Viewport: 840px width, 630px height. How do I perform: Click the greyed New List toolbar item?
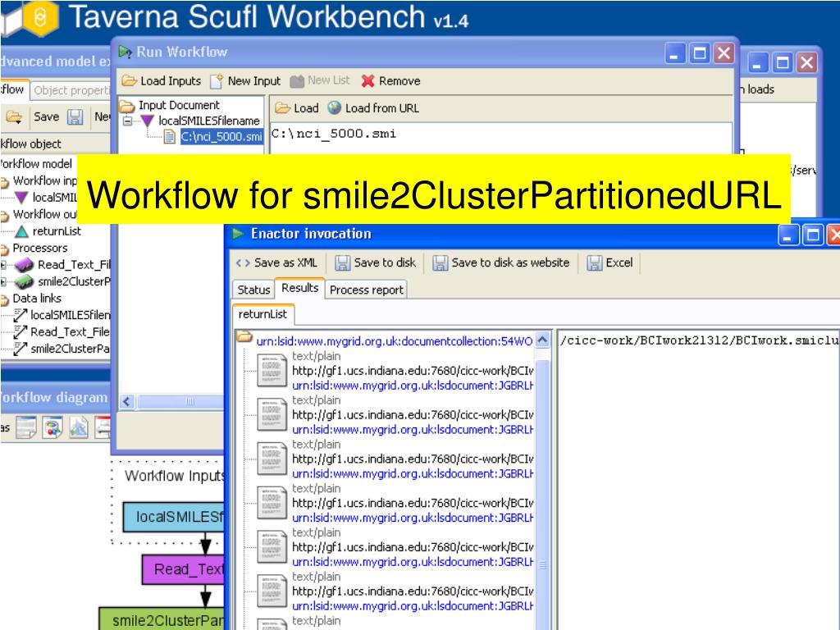click(320, 80)
